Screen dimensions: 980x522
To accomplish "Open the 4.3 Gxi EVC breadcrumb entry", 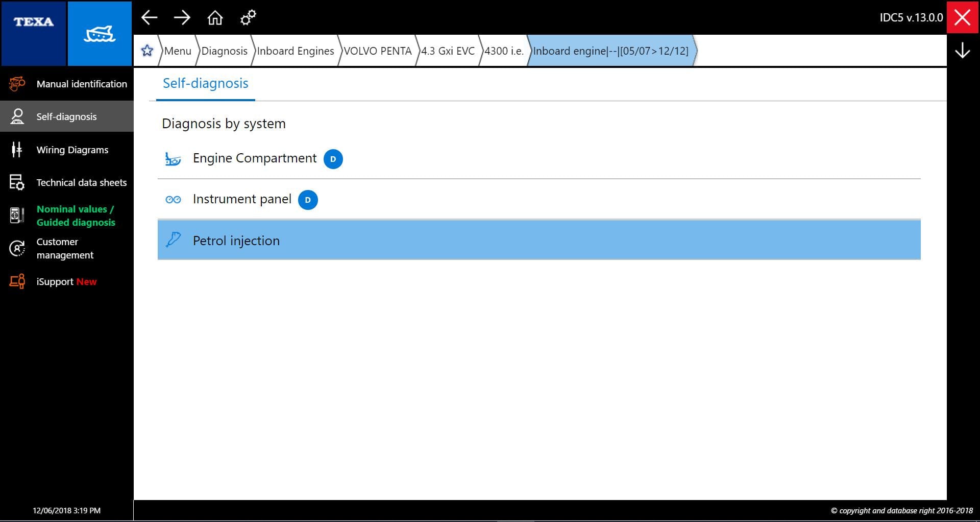I will point(448,51).
